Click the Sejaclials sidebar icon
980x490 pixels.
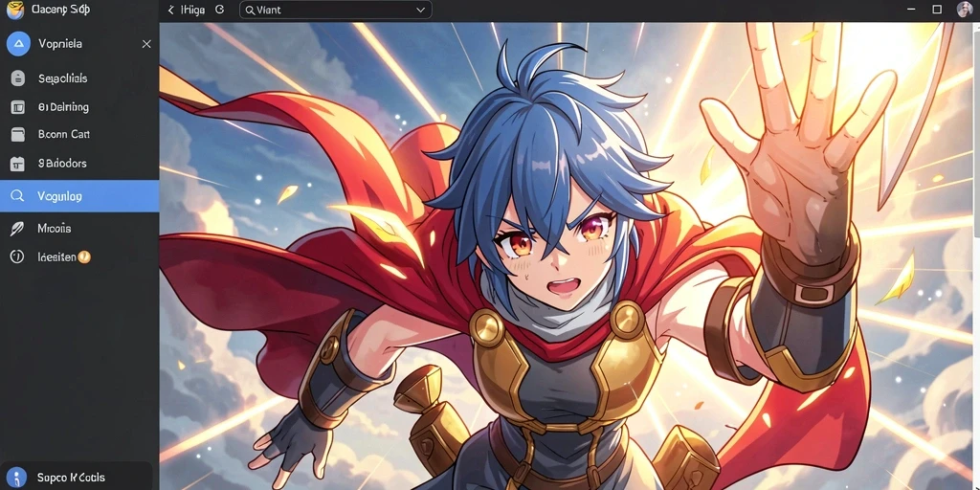point(18,78)
